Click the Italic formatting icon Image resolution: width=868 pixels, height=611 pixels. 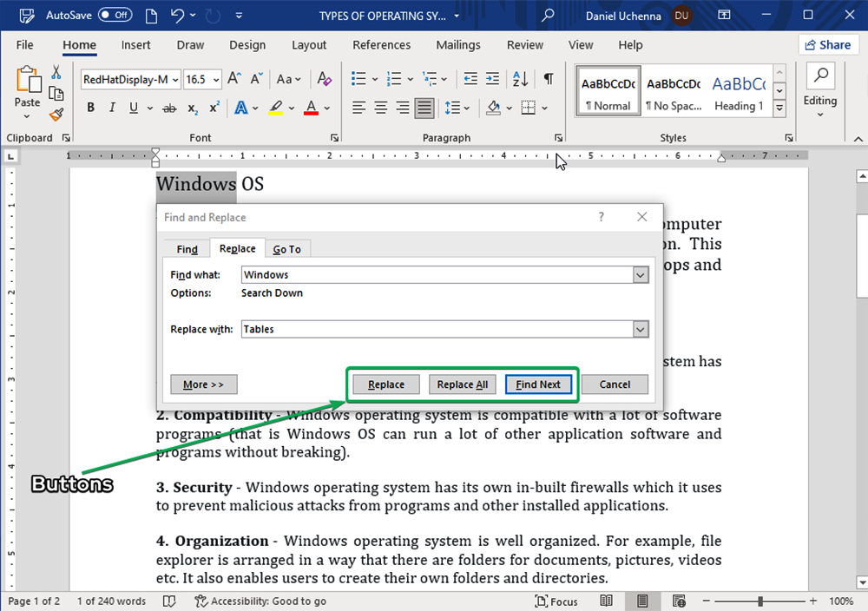pyautogui.click(x=112, y=108)
